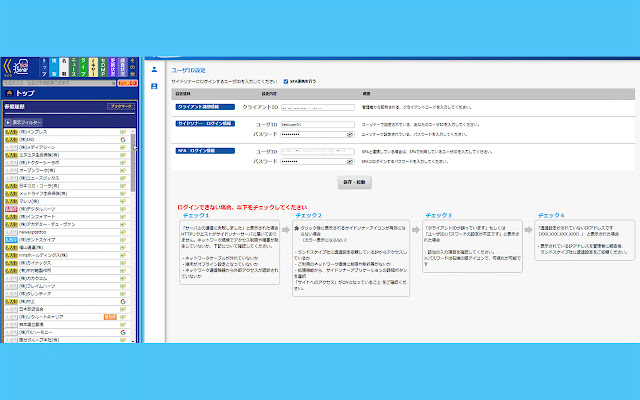The height and width of the screenshot is (400, 640).
Task: Show SFA login password via eye icon
Action: click(x=350, y=162)
